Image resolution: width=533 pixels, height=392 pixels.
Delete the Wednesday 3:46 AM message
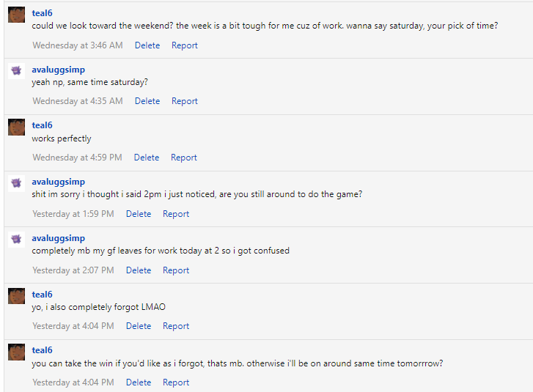coord(147,45)
